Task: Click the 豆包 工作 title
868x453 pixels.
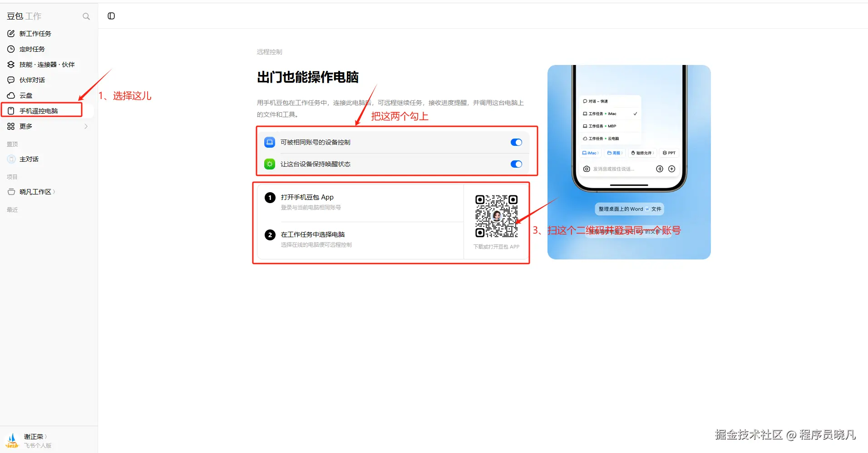Action: tap(24, 16)
